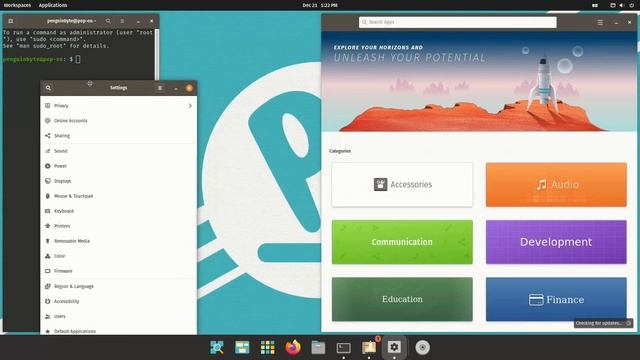640x360 pixels.
Task: Open the Workspaces menu in the top bar
Action: 17,5
